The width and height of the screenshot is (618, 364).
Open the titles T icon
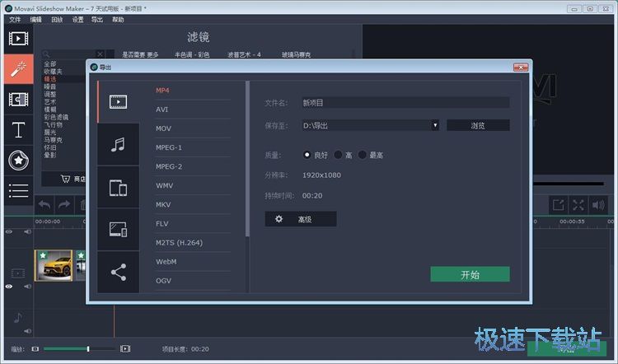(18, 129)
